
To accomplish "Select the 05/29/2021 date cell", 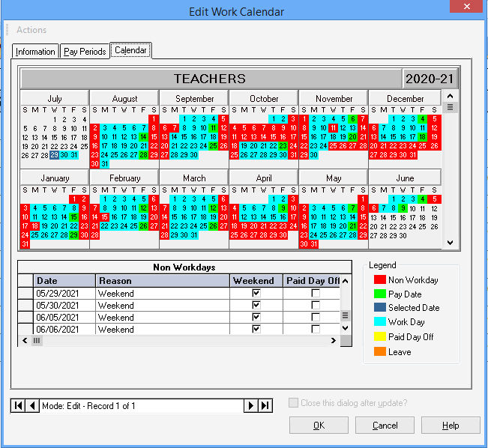I will [64, 294].
